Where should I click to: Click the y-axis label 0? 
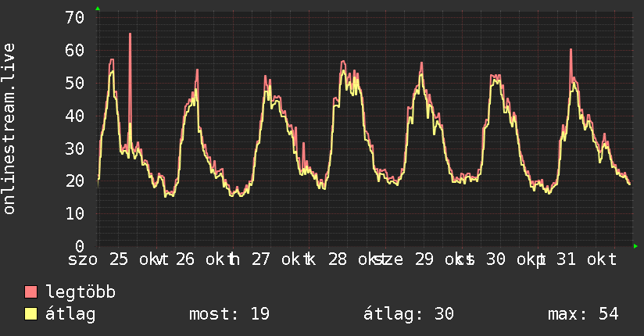click(x=80, y=246)
